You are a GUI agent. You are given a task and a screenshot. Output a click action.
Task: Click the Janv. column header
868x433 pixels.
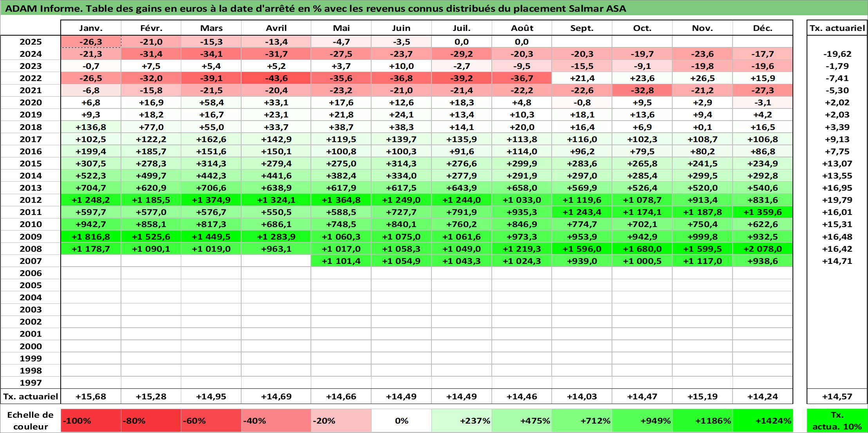click(x=91, y=28)
